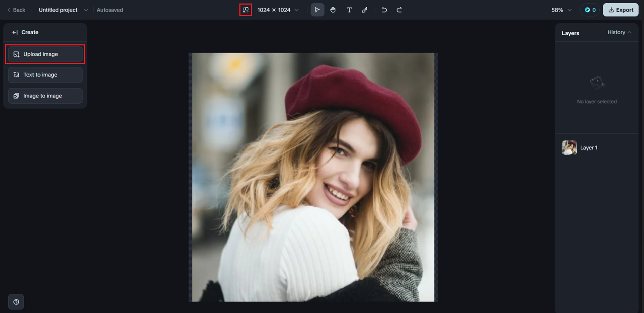Click the Image to image icon
The width and height of the screenshot is (644, 313).
click(x=16, y=96)
